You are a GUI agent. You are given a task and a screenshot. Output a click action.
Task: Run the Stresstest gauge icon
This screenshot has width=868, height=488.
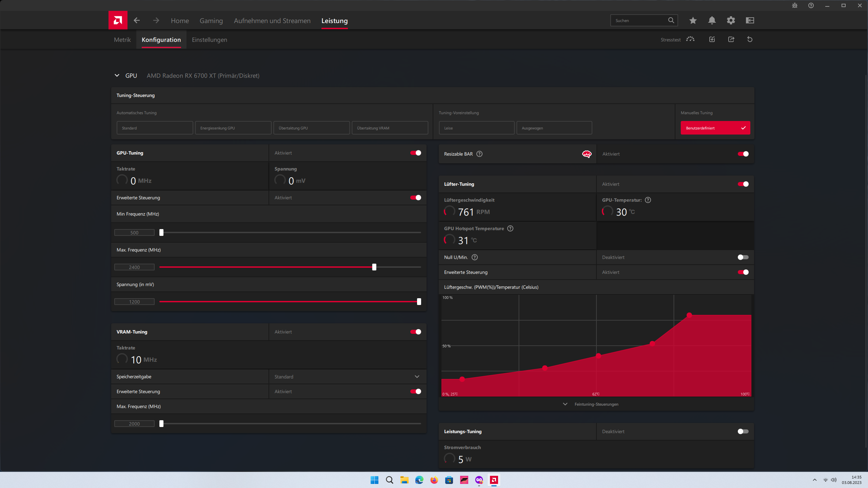pyautogui.click(x=690, y=39)
